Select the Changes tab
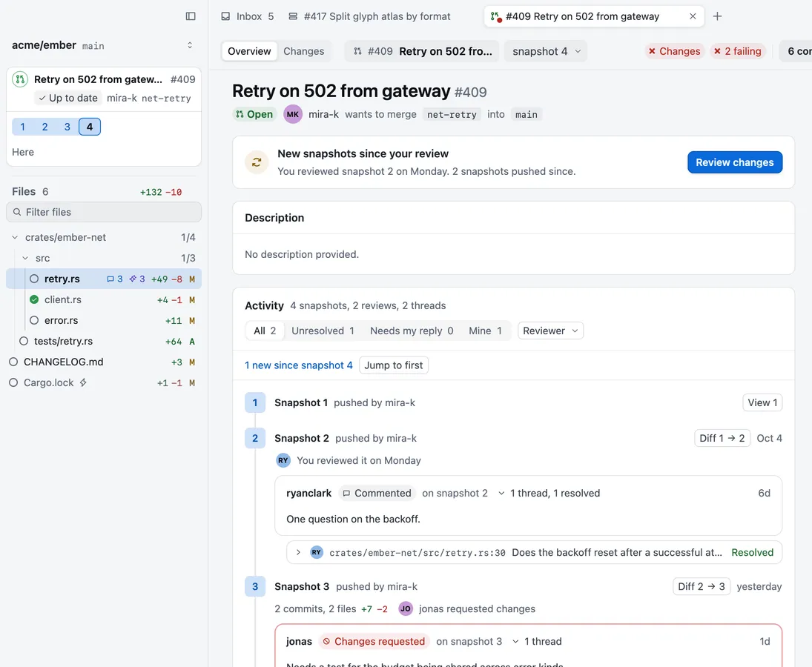This screenshot has height=667, width=812. tap(303, 51)
